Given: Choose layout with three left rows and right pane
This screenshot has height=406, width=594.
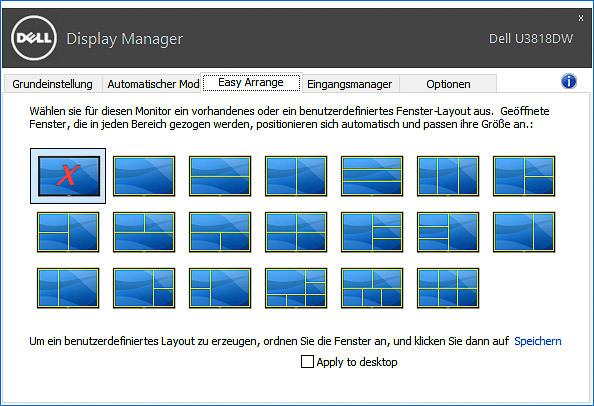Looking at the screenshot, I should (448, 232).
